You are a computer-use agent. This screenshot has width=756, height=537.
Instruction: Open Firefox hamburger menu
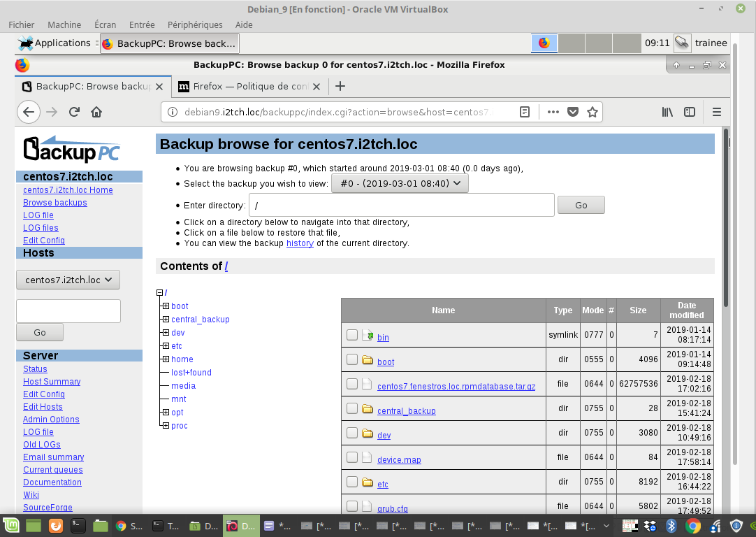[x=716, y=112]
